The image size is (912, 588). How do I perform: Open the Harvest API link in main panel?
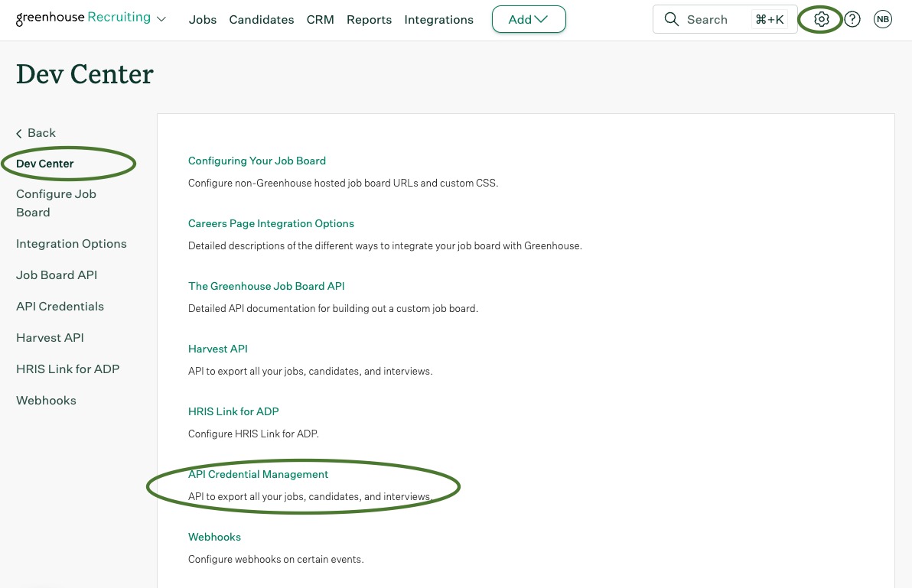[218, 349]
